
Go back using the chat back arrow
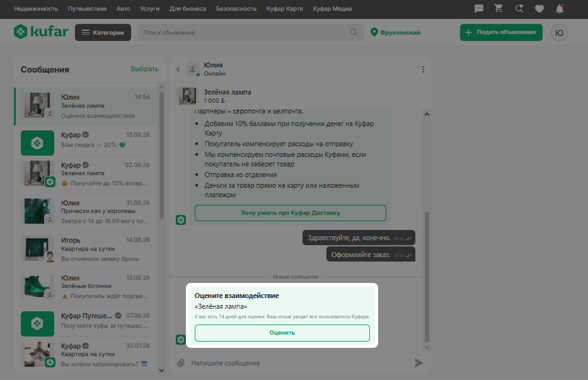(x=178, y=69)
